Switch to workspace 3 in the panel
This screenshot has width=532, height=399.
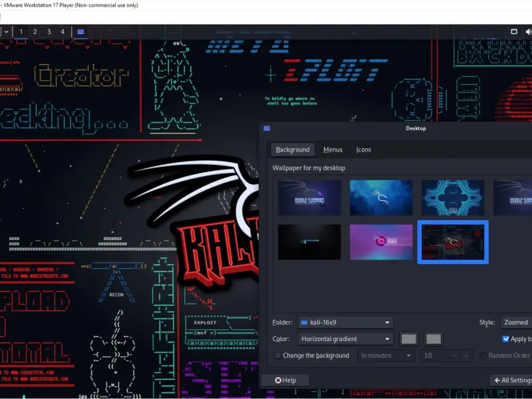click(x=49, y=32)
